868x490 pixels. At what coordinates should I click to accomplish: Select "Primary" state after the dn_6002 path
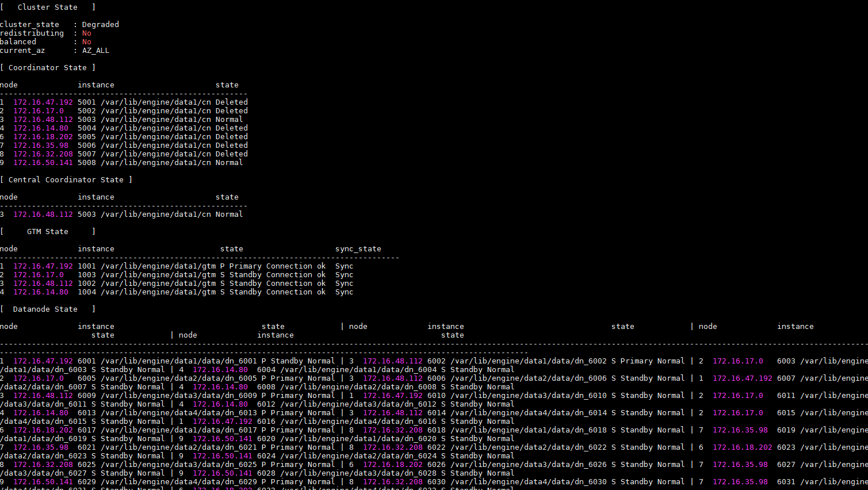(x=637, y=361)
